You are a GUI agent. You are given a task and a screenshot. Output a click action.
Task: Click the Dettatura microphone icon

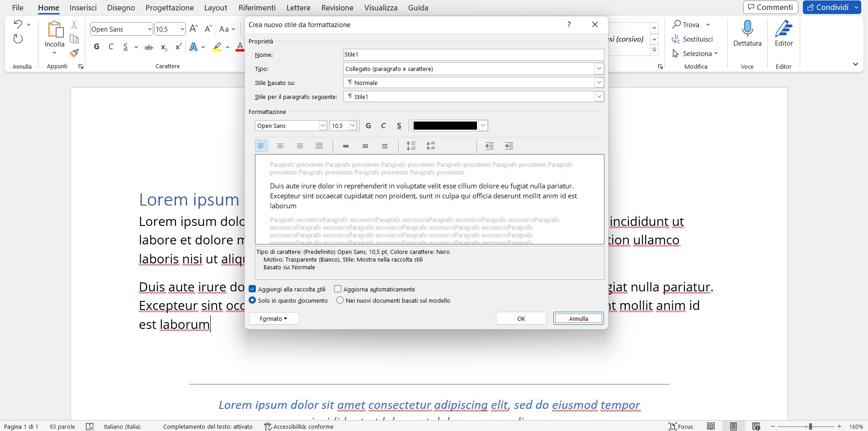(x=747, y=29)
